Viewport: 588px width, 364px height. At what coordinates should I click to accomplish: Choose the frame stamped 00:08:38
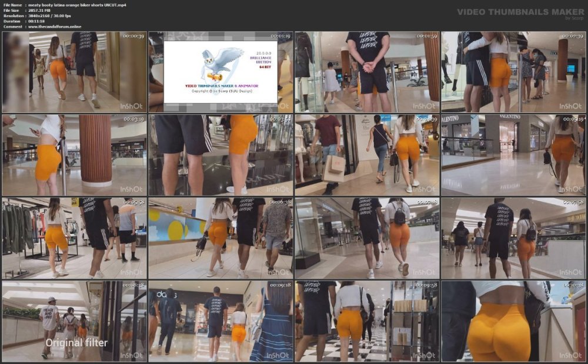(x=74, y=322)
